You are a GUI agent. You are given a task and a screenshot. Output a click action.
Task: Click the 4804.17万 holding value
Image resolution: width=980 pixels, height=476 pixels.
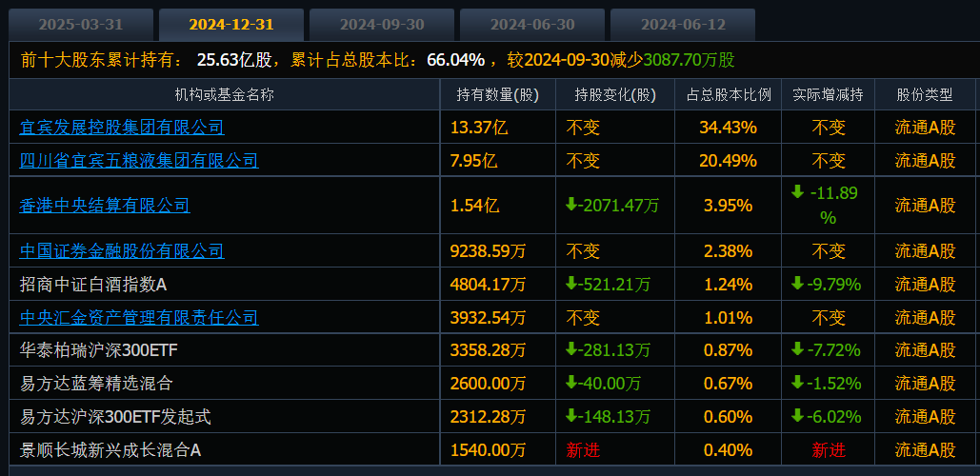pyautogui.click(x=489, y=285)
